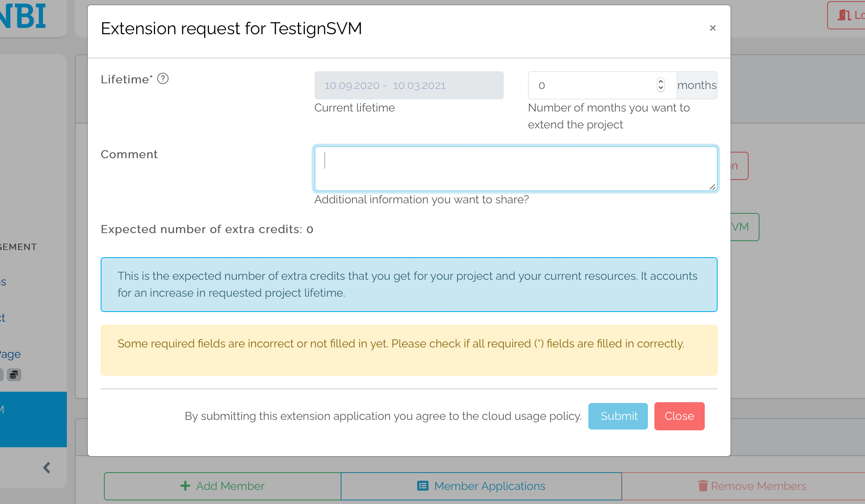Image resolution: width=865 pixels, height=504 pixels.
Task: Submit the extension request
Action: pos(618,416)
